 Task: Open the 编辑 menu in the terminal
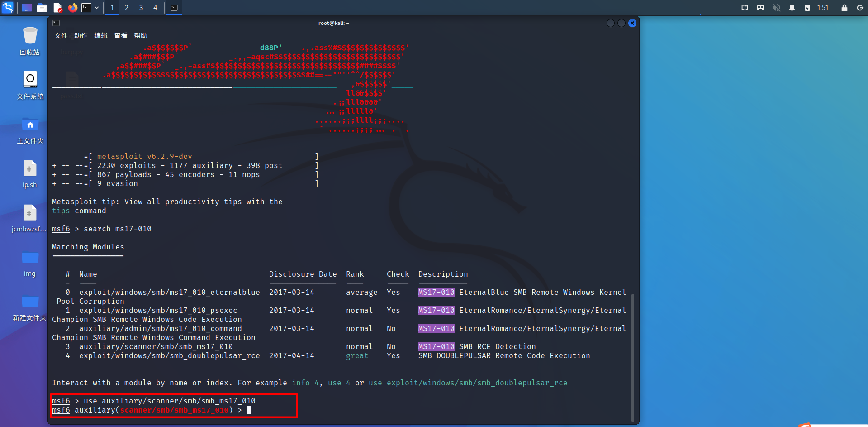coord(101,36)
